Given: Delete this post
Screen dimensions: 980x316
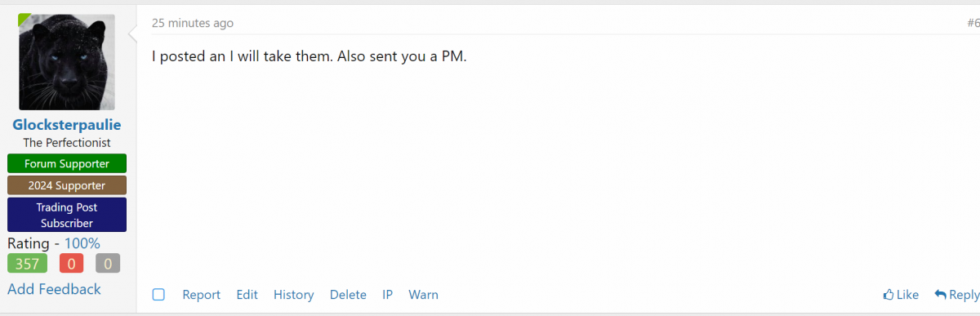Looking at the screenshot, I should point(348,295).
